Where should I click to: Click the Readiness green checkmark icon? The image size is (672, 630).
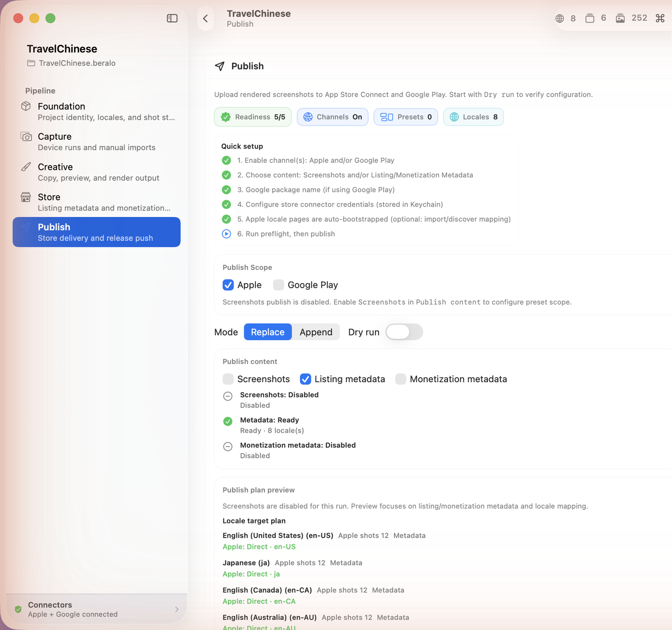click(x=226, y=117)
